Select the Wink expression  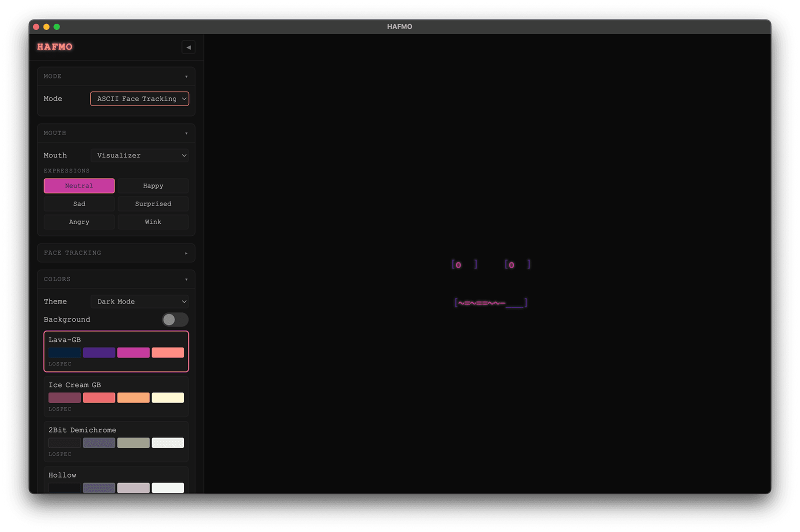pos(153,222)
